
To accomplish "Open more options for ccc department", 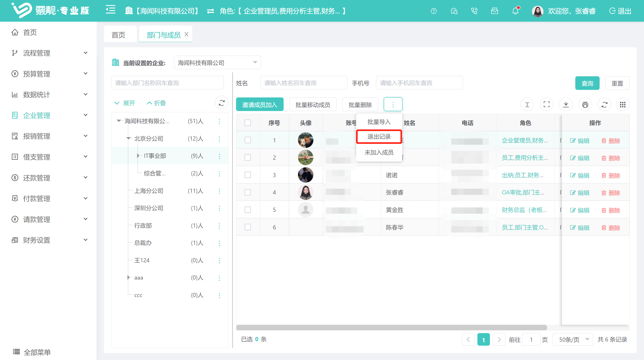I will 219,295.
